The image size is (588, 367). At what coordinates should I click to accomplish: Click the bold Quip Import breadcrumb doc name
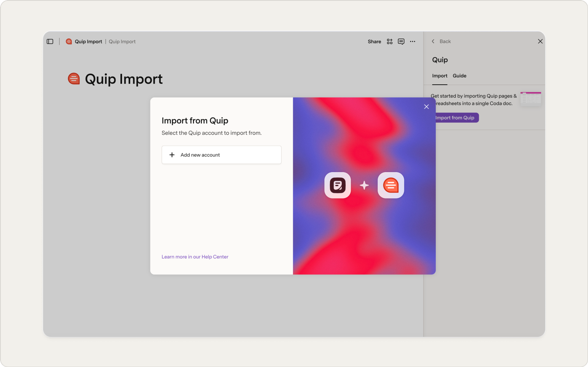coord(88,41)
